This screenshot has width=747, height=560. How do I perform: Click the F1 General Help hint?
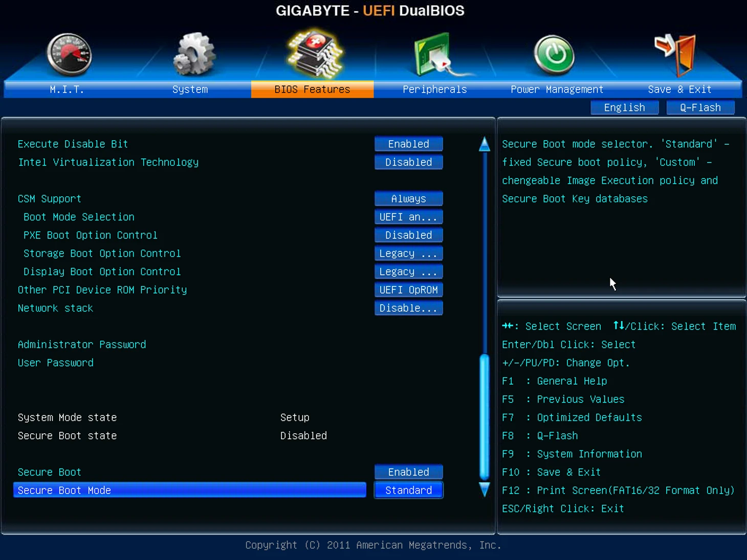(555, 381)
